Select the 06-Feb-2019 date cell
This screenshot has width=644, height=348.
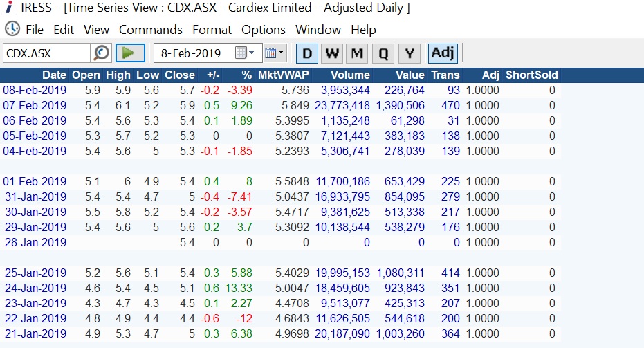click(35, 121)
